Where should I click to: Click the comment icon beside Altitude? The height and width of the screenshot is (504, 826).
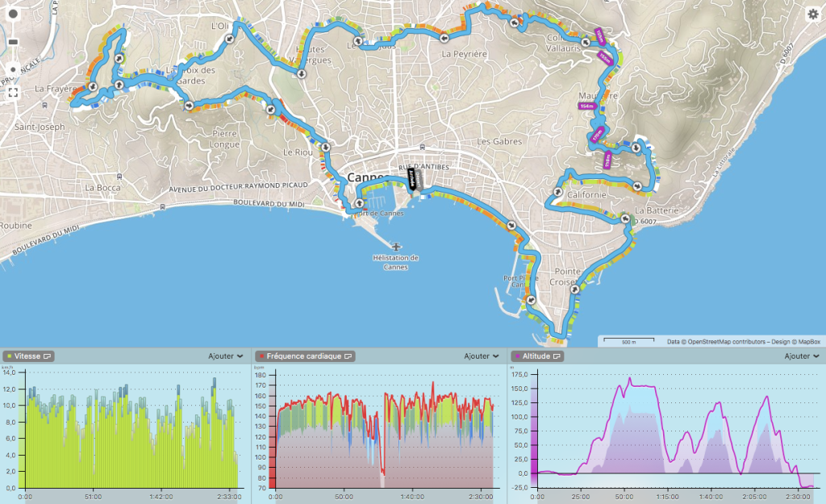(557, 356)
